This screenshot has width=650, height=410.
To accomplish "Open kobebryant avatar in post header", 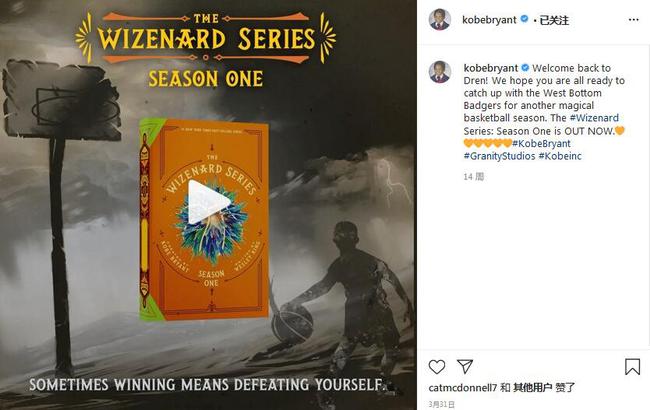I will coord(439,19).
